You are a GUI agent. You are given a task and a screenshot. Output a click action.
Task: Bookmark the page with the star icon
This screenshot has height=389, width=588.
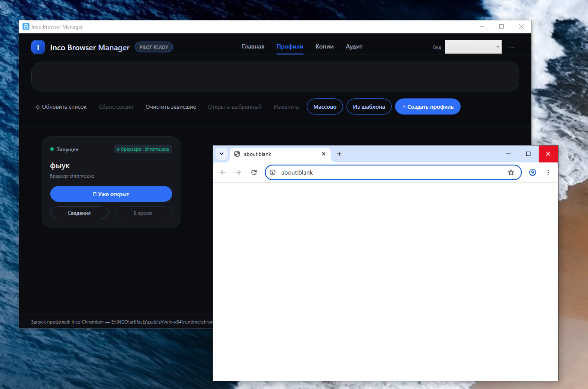(x=511, y=172)
